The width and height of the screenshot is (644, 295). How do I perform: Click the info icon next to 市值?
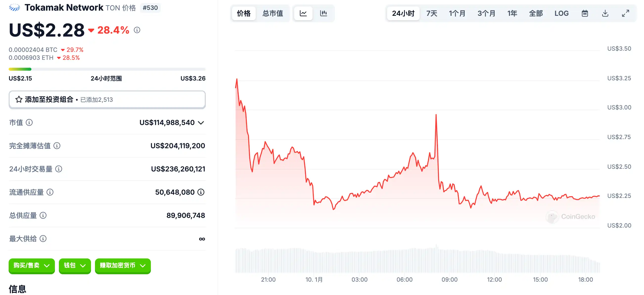(x=29, y=122)
